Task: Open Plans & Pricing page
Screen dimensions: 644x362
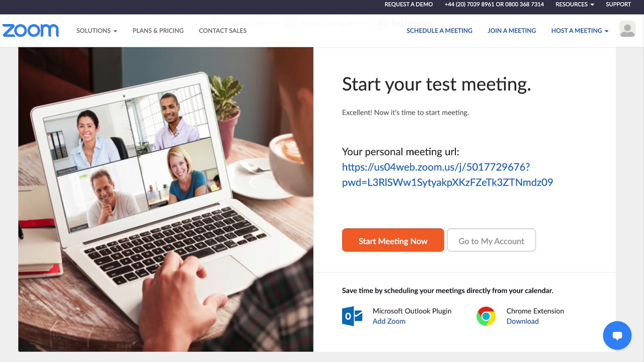Action: point(158,31)
